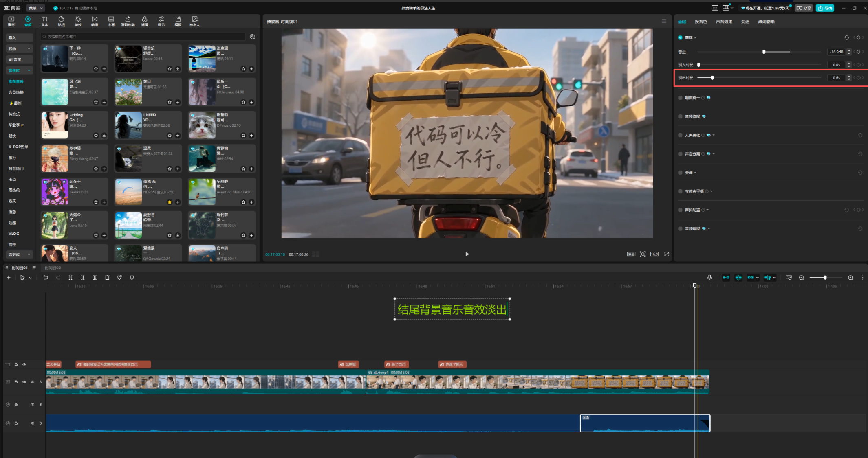
Task: Click the 导入 import button
Action: (x=19, y=38)
